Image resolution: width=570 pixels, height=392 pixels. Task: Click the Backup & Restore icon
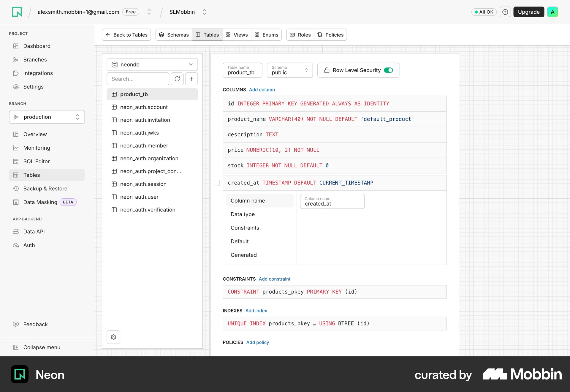[x=16, y=189]
